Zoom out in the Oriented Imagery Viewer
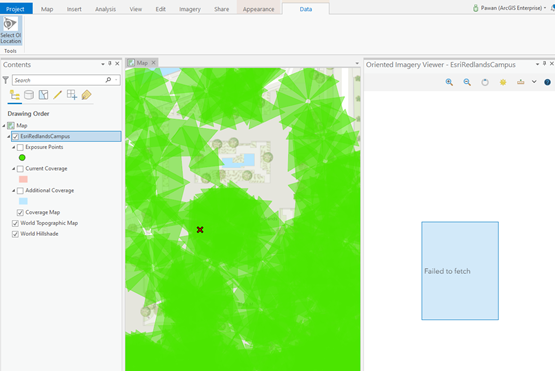Viewport: 555px width, 371px height. 467,82
